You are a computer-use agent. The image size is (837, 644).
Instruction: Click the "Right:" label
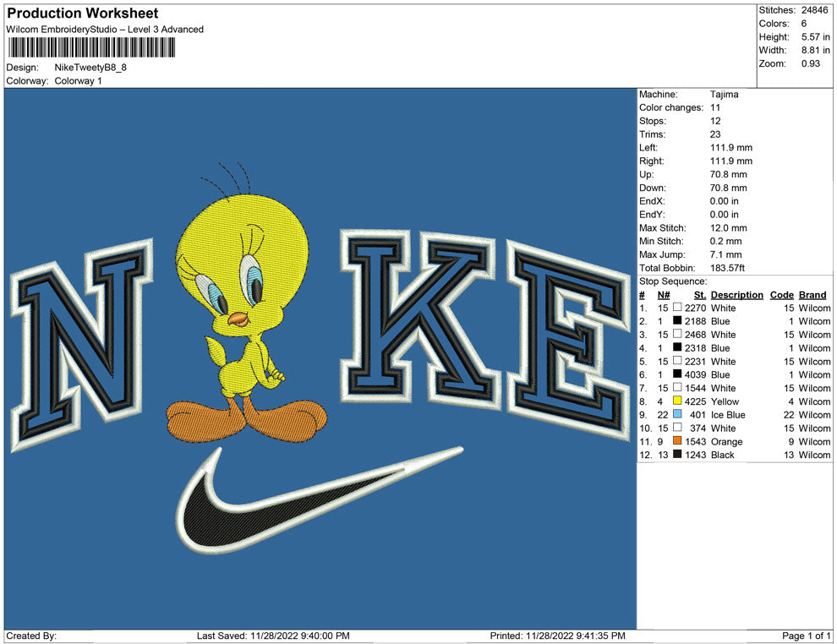coord(651,161)
